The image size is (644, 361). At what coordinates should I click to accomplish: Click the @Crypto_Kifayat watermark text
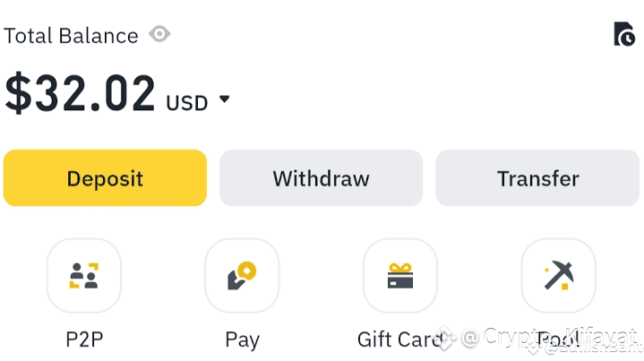(x=550, y=337)
